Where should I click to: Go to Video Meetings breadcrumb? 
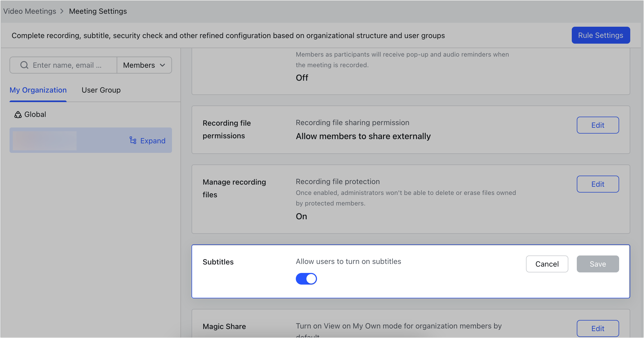(30, 11)
